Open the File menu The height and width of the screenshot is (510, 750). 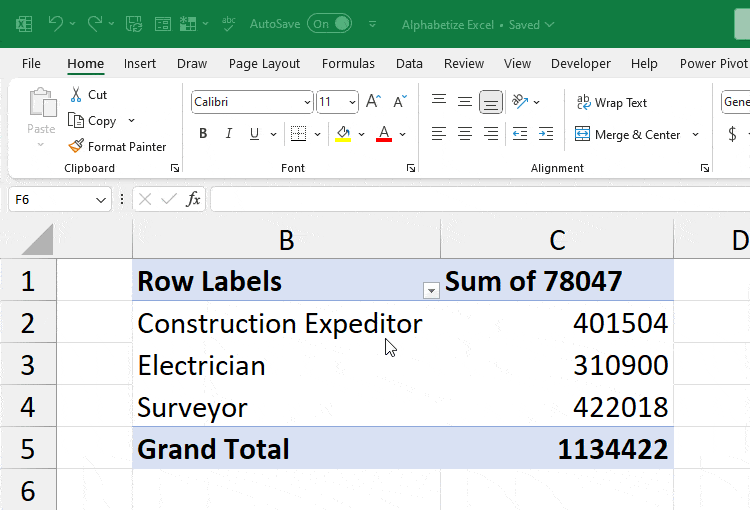(x=31, y=64)
